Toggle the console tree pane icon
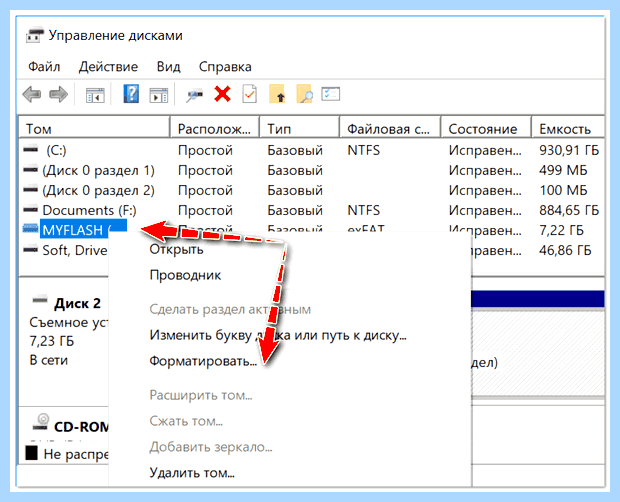Image resolution: width=620 pixels, height=502 pixels. (x=95, y=95)
